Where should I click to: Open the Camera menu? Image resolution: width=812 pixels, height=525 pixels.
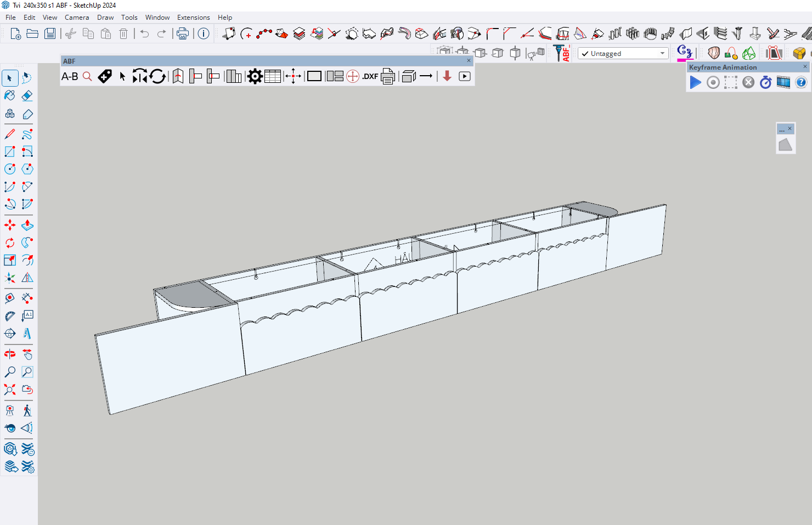click(x=77, y=18)
